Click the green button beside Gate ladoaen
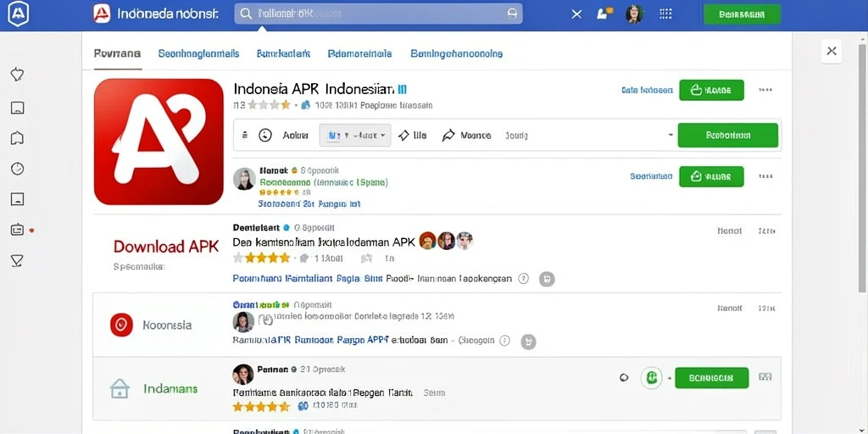868x434 pixels. point(711,90)
